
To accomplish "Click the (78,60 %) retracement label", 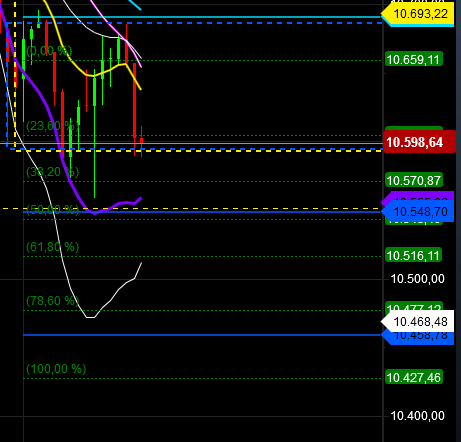I will (x=53, y=301).
